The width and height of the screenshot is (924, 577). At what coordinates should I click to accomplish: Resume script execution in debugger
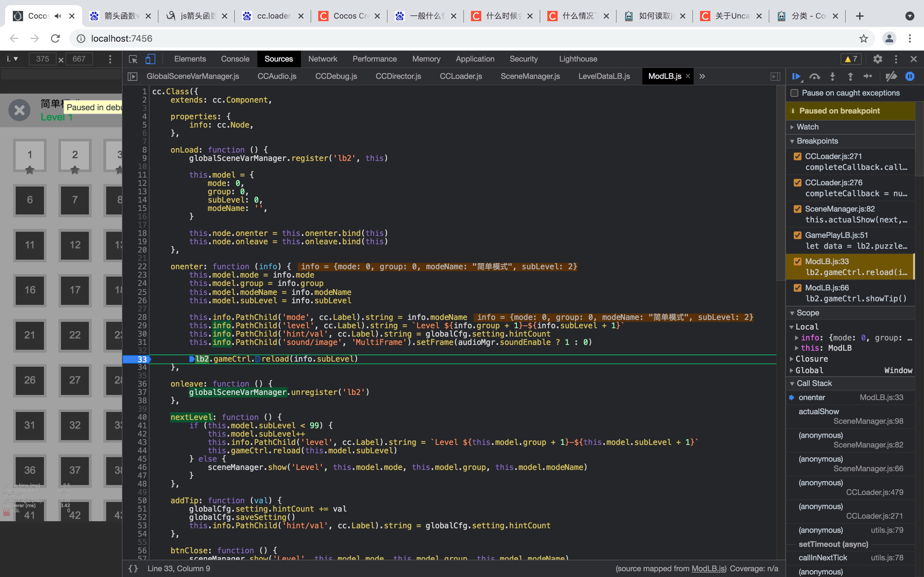(x=797, y=77)
